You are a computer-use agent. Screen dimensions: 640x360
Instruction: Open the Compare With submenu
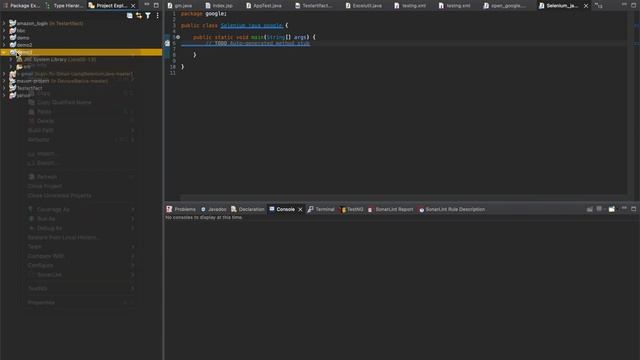(x=80, y=256)
